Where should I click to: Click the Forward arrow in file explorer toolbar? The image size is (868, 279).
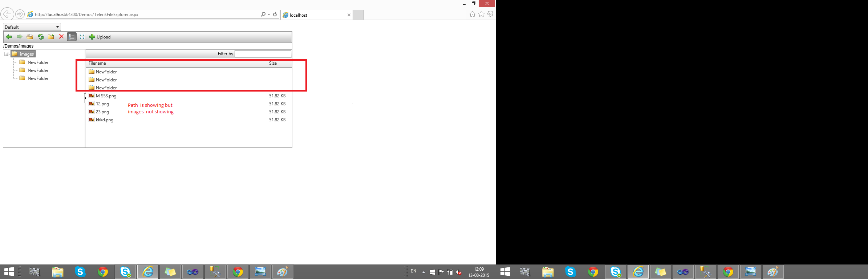click(20, 37)
